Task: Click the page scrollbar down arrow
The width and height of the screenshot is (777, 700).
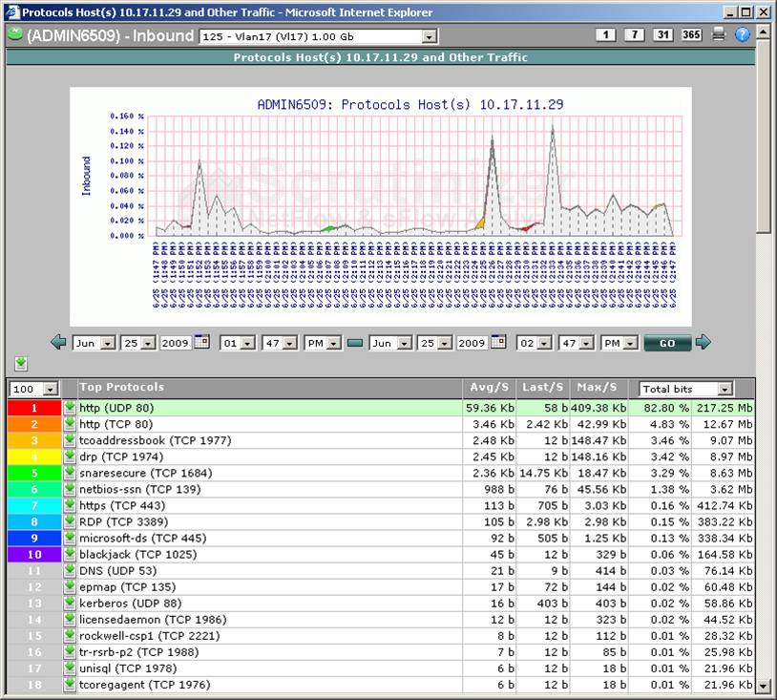Action: point(764,687)
